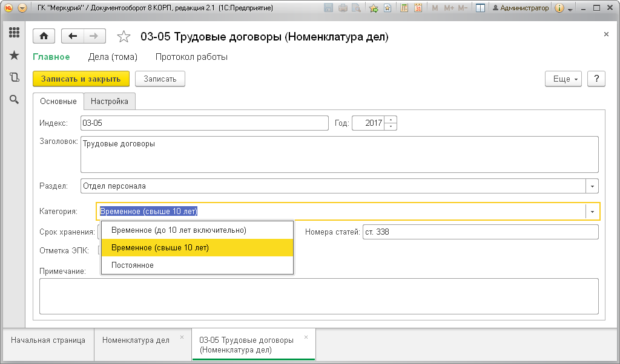Open the Дела (тома) section link
Screen dimensions: 620x364
click(113, 57)
